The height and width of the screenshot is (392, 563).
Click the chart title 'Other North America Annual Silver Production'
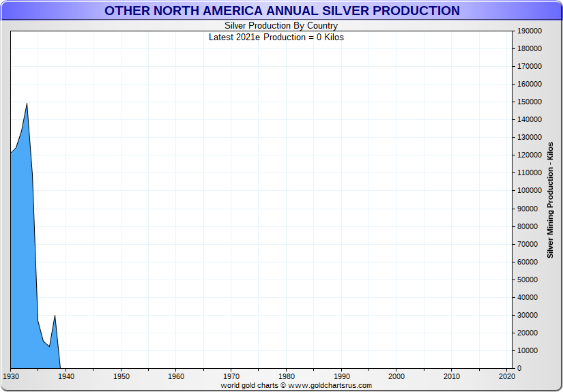pos(282,11)
